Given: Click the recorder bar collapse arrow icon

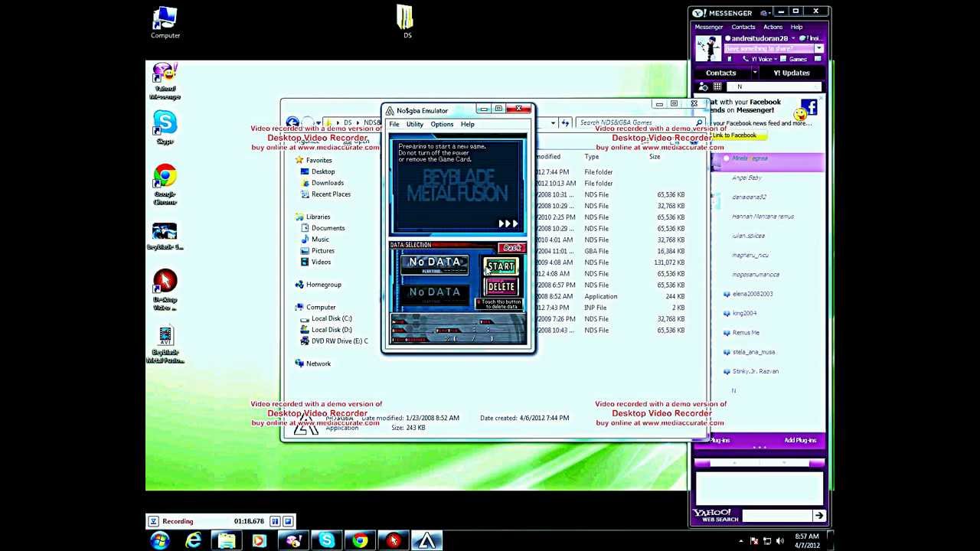Looking at the screenshot, I should [153, 521].
